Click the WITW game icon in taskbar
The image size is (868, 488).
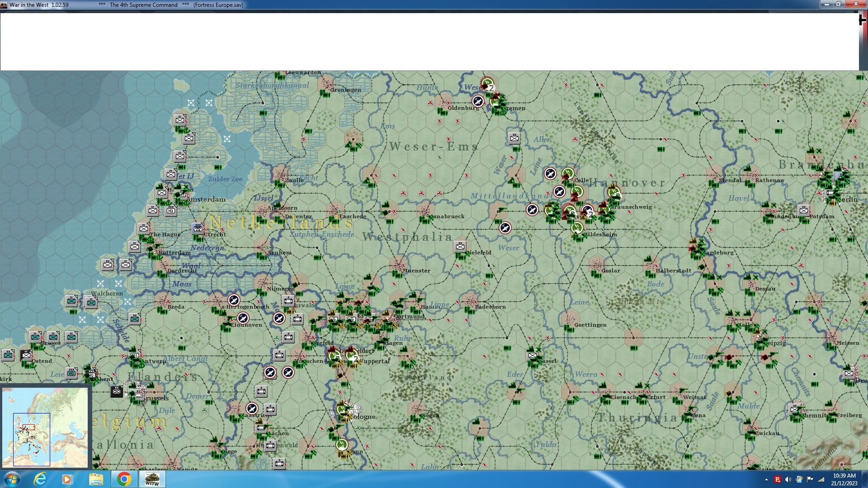(x=152, y=479)
